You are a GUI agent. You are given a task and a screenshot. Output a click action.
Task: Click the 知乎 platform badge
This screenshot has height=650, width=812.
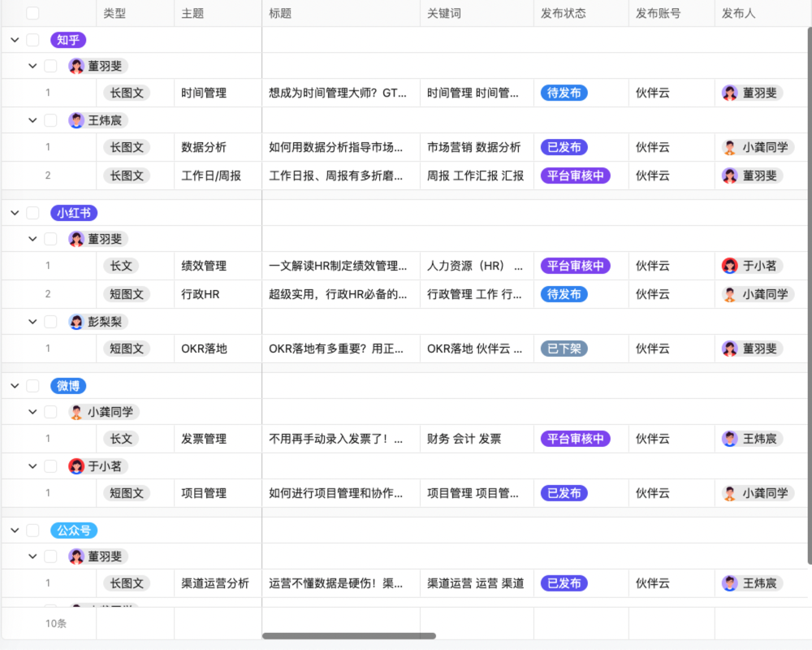click(x=67, y=39)
